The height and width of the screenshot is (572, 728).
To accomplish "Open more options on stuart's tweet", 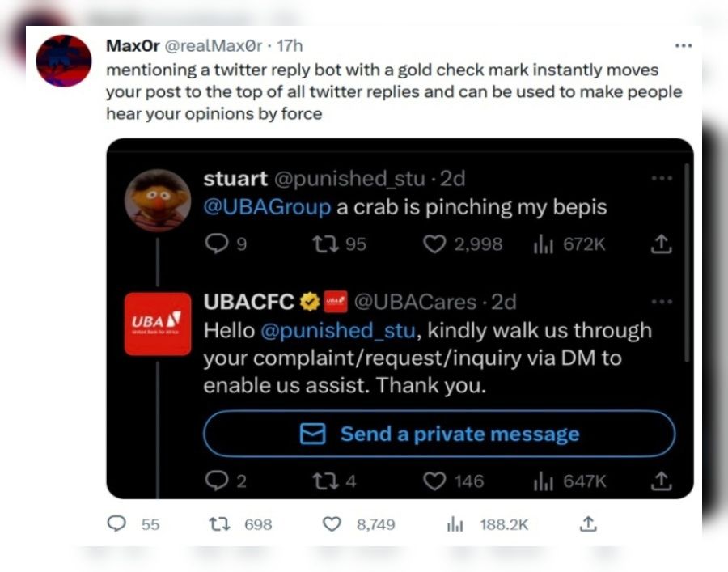I will point(662,178).
